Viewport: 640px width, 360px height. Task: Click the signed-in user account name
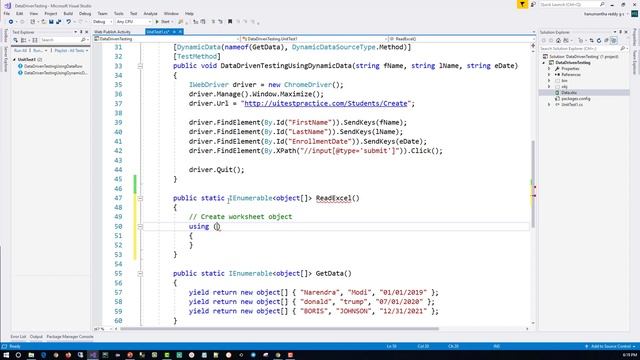pos(604,14)
